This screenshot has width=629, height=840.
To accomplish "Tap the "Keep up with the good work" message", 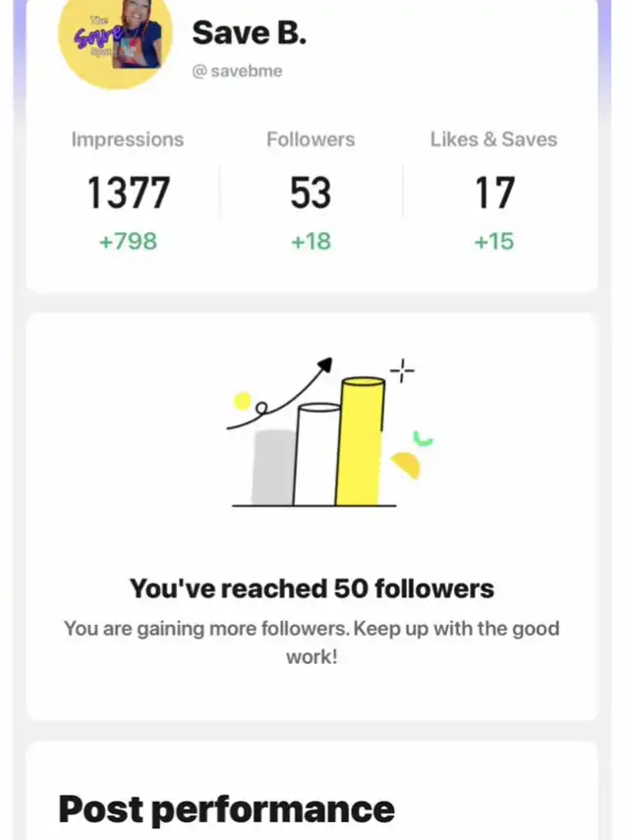I will (312, 643).
